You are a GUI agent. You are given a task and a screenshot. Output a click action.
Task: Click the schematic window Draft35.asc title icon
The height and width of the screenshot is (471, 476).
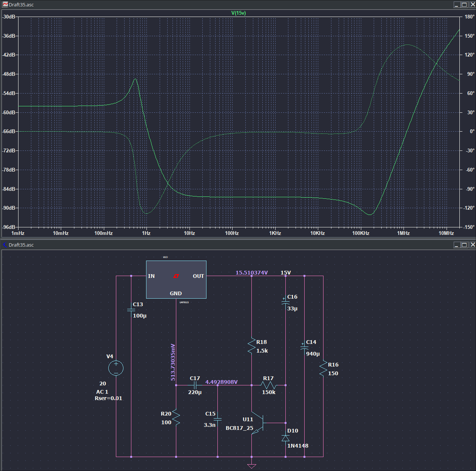click(x=5, y=245)
